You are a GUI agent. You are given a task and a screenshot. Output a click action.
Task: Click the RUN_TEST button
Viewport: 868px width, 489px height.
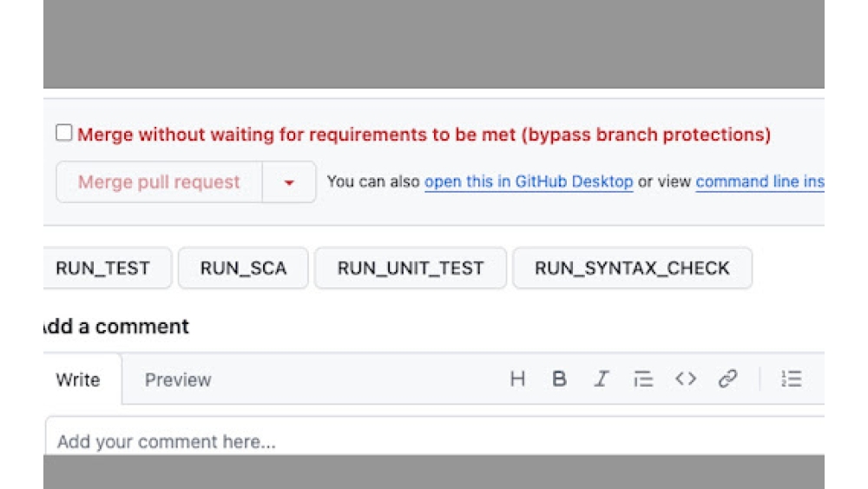pyautogui.click(x=104, y=268)
